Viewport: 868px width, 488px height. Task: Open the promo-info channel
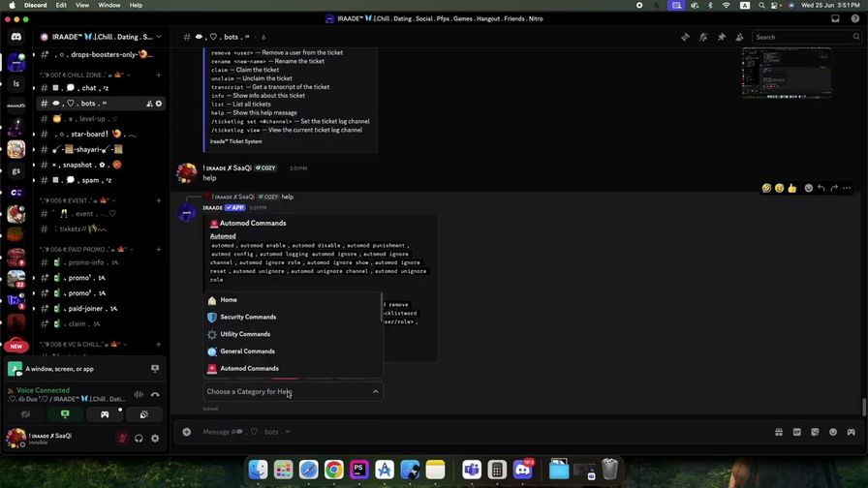pyautogui.click(x=101, y=262)
